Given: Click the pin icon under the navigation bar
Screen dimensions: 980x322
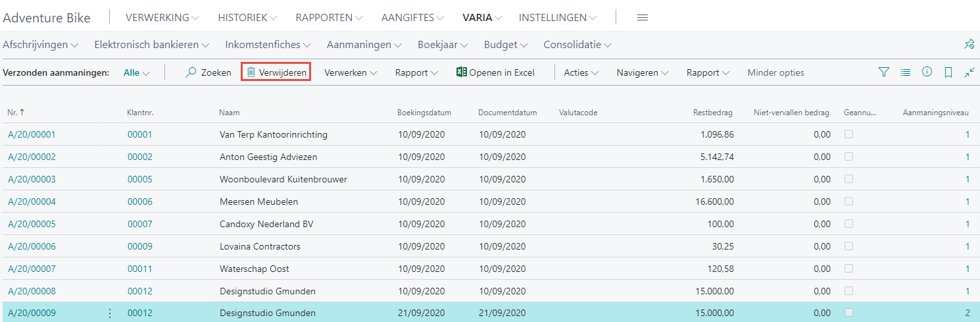Looking at the screenshot, I should tap(969, 45).
